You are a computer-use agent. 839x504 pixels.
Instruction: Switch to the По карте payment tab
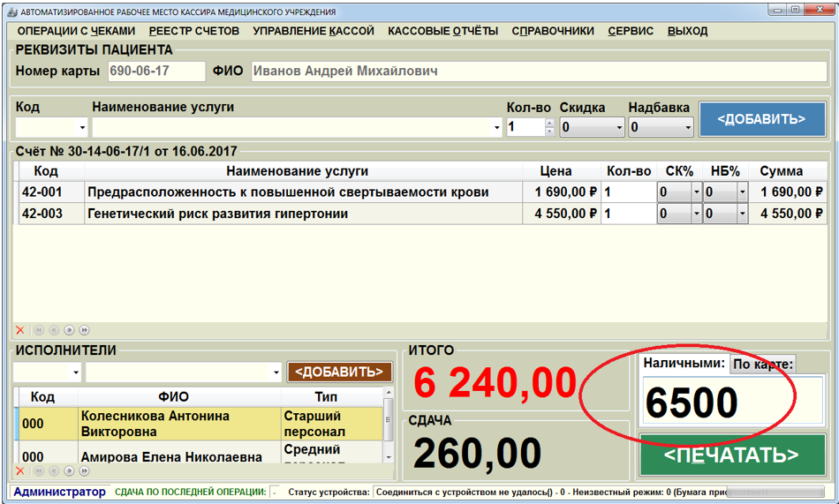point(762,364)
